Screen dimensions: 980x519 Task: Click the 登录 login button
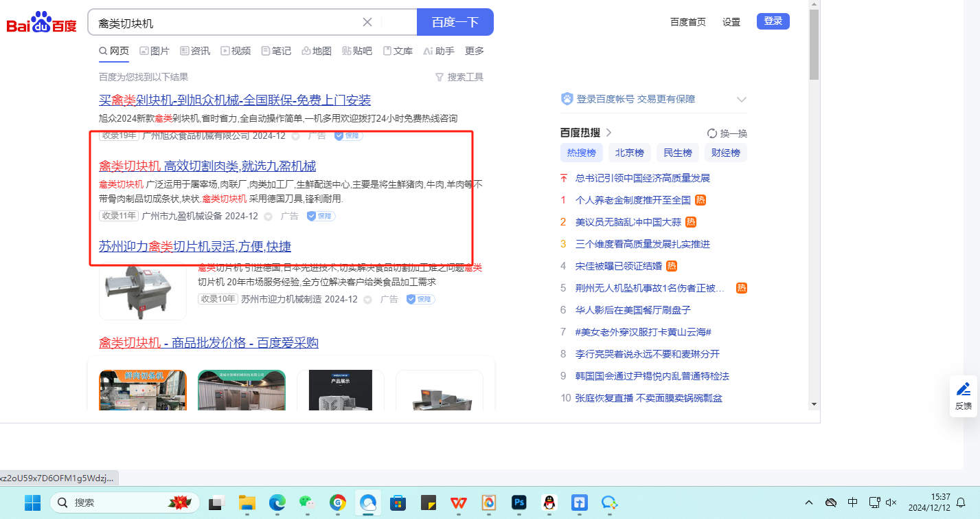(x=773, y=21)
